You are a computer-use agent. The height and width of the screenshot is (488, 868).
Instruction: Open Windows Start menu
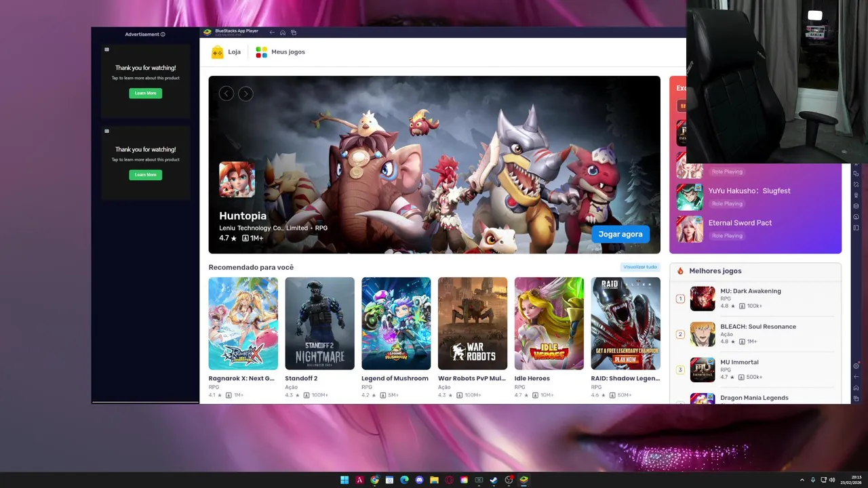click(x=344, y=480)
